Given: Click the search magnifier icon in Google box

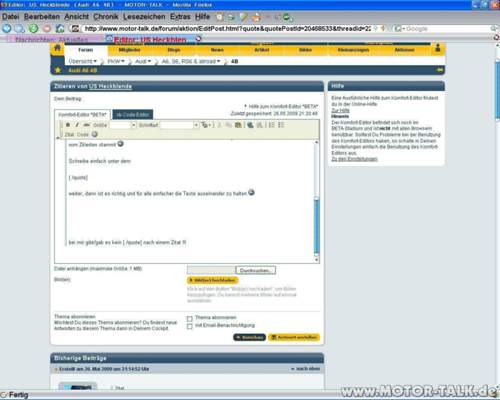Looking at the screenshot, I should pyautogui.click(x=494, y=29).
